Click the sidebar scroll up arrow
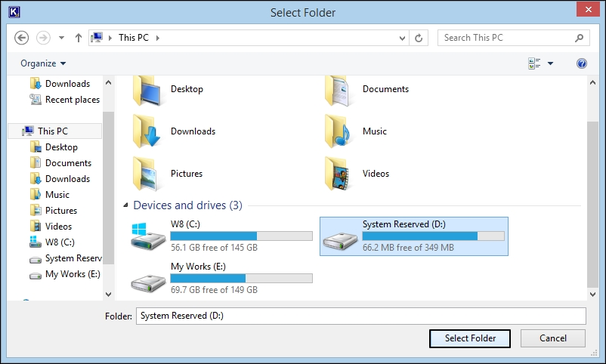606x364 pixels. (109, 82)
